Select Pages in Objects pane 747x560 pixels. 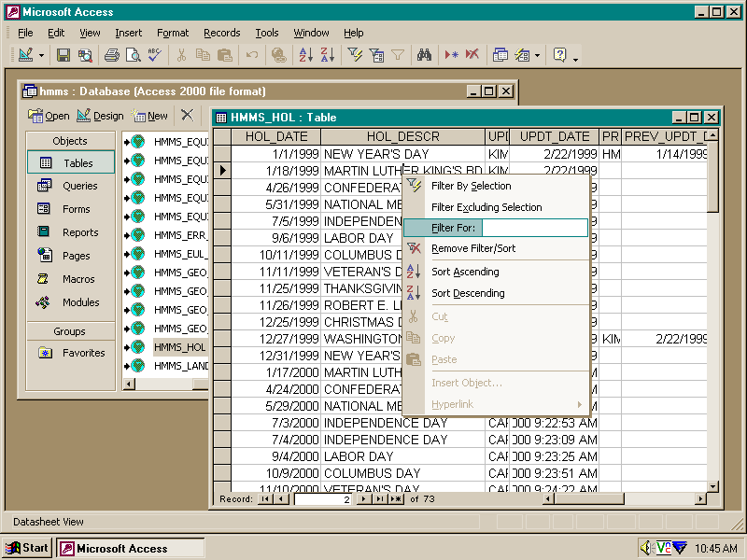(x=71, y=256)
